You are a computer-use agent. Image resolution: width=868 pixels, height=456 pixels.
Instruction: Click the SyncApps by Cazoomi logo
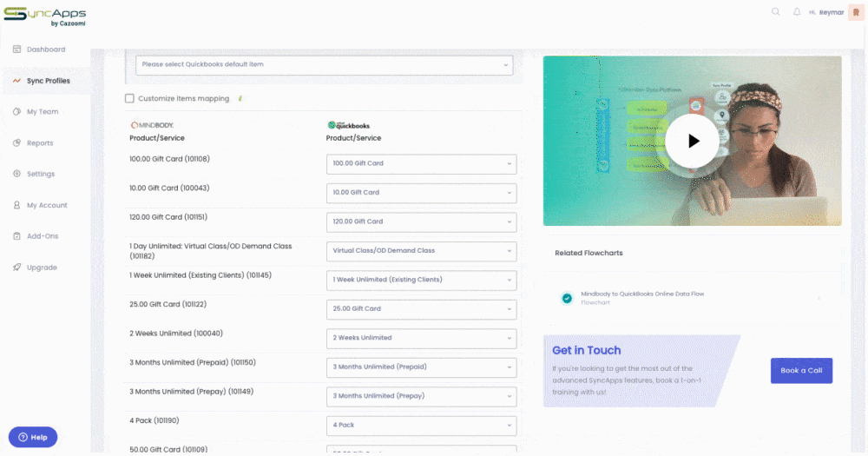[x=45, y=16]
